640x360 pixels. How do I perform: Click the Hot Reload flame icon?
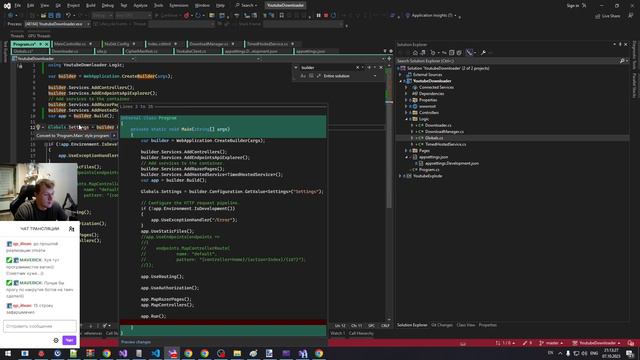pos(187,16)
